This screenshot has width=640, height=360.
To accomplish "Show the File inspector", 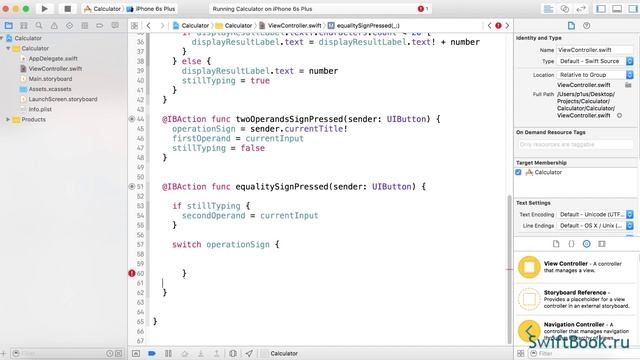I will coord(571,26).
